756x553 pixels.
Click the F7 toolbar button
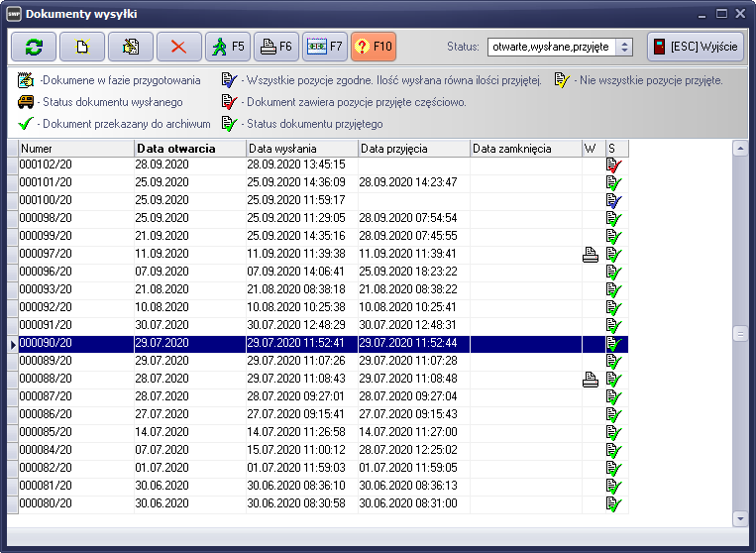(x=324, y=47)
